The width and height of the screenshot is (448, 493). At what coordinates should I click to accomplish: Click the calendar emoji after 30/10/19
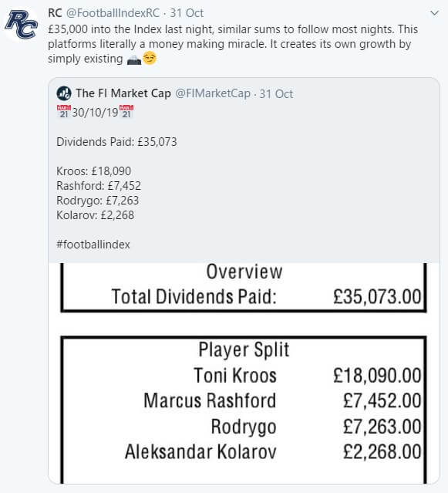click(126, 112)
